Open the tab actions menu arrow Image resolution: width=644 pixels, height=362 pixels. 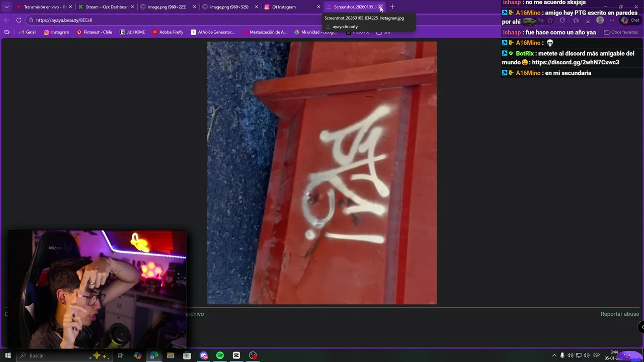pos(7,7)
